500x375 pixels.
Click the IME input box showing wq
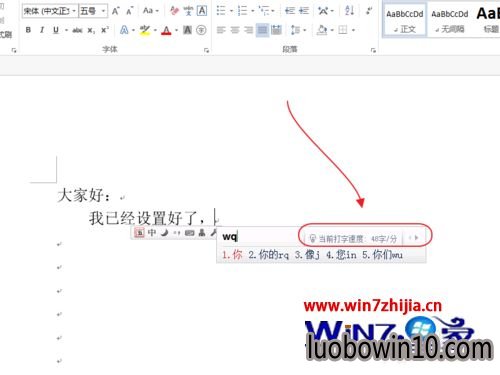tap(260, 237)
